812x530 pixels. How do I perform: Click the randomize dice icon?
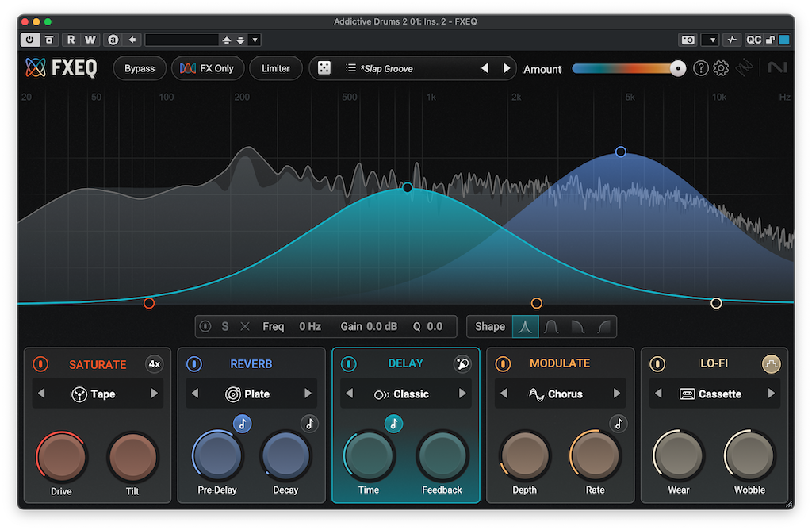tap(324, 68)
